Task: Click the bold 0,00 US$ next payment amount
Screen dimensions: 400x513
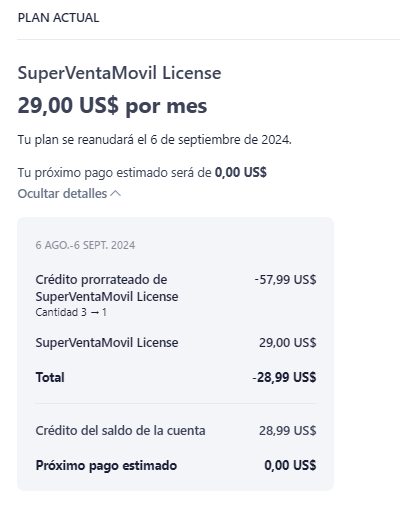Action: pyautogui.click(x=241, y=173)
